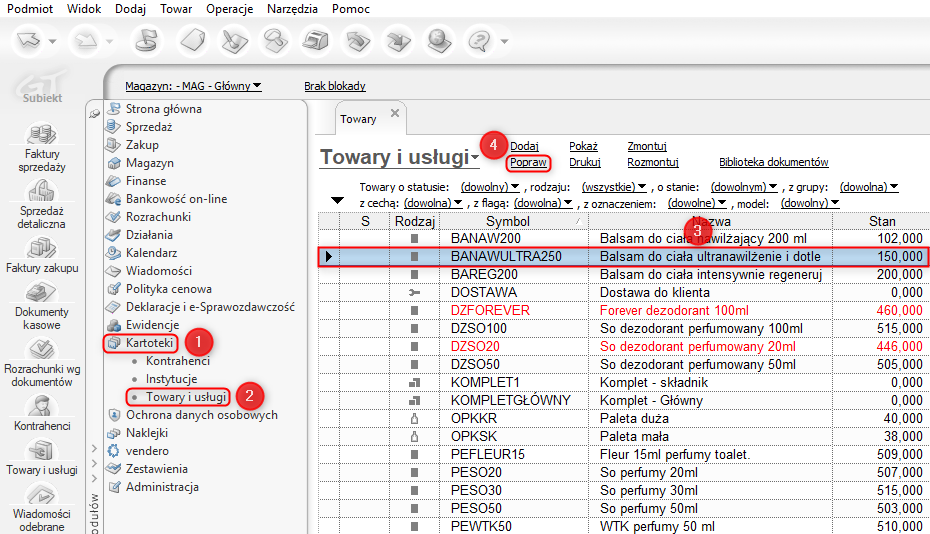Screen dimensions: 930x534
Task: Open the Dodaj menu
Action: (130, 9)
